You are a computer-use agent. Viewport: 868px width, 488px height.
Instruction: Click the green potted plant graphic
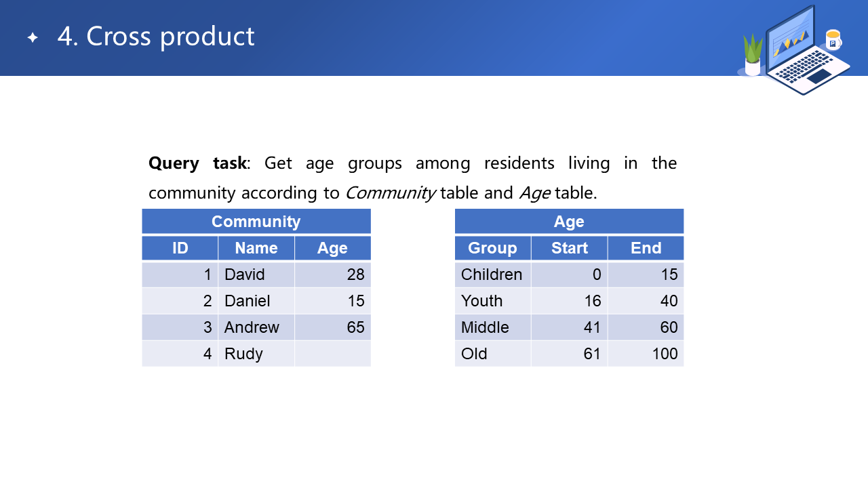[753, 54]
